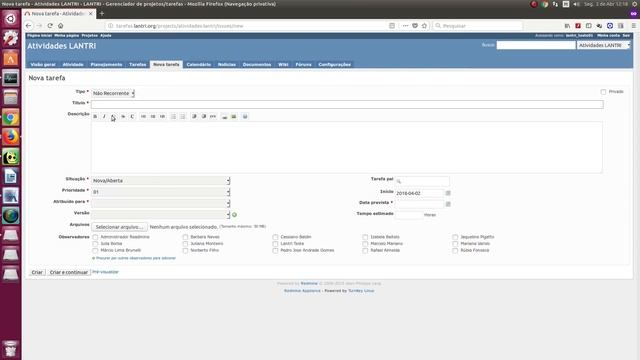This screenshot has height=360, width=640.
Task: Open Situação dropdown Nova/Aberta
Action: click(161, 180)
